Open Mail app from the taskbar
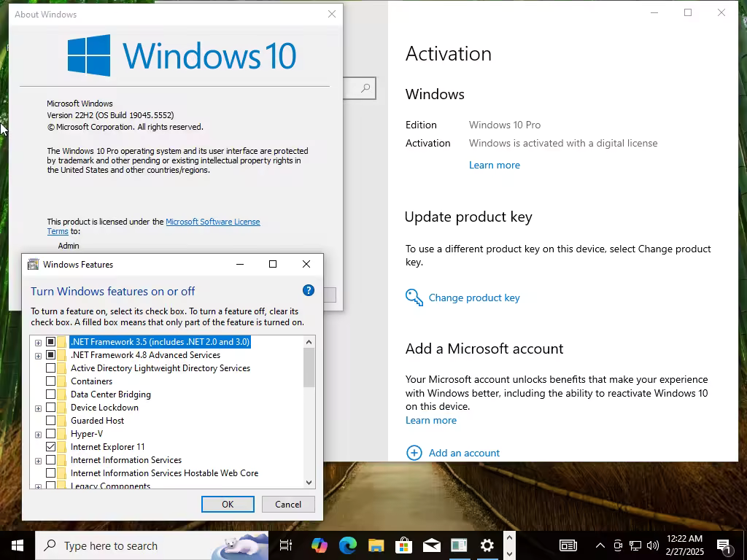Image resolution: width=747 pixels, height=560 pixels. pos(432,545)
